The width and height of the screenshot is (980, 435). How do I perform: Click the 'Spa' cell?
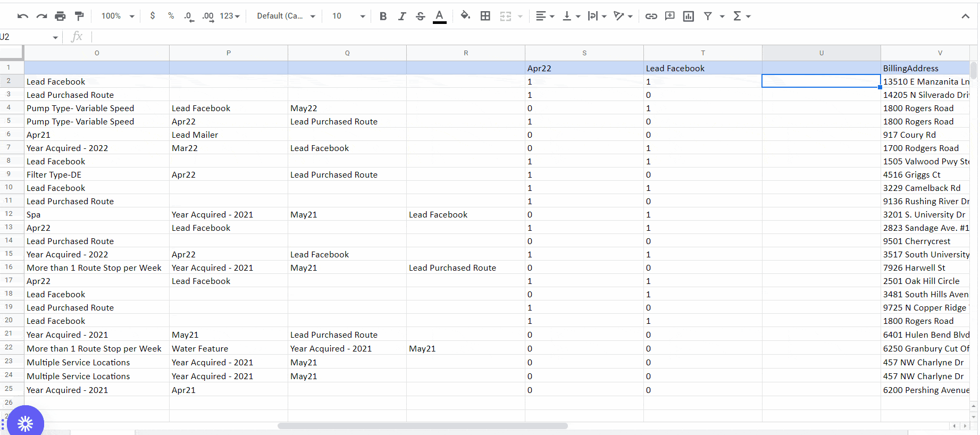pyautogui.click(x=97, y=214)
